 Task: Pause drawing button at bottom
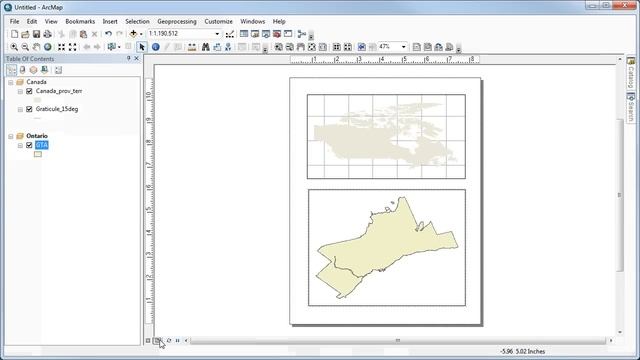point(178,340)
